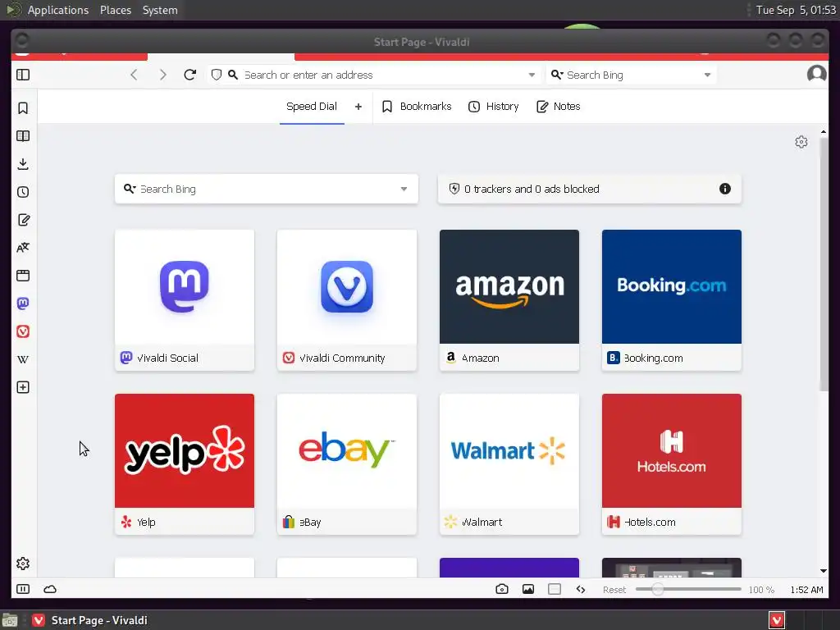
Task: Click the Vivaldi tray icon in bottom panel
Action: coord(777,620)
